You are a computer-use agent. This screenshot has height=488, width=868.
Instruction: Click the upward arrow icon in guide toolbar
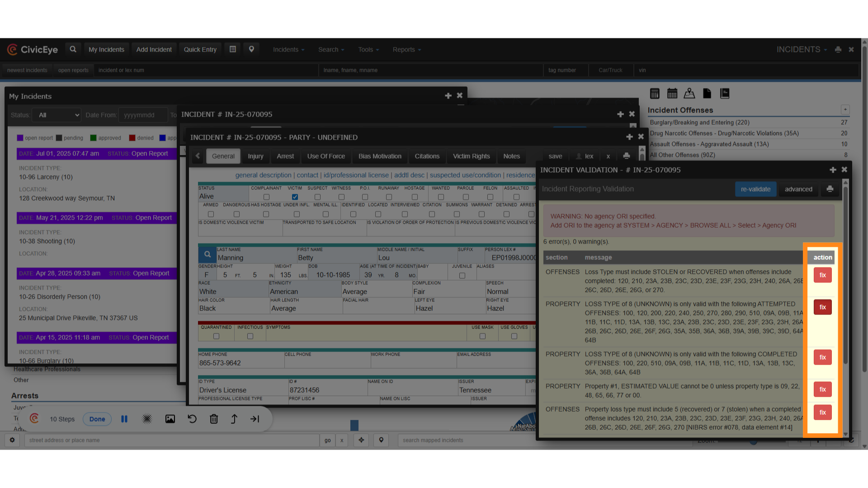tap(234, 419)
